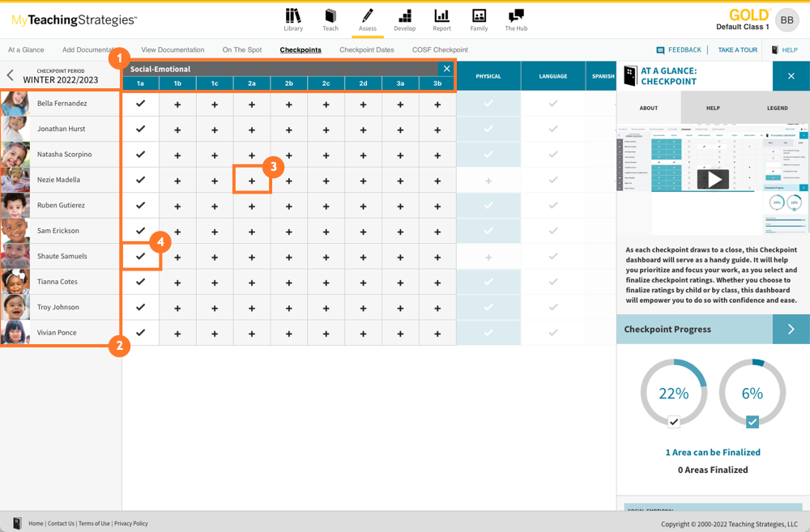Screen dimensions: 810x532
Task: Open the Report chart icon
Action: 441,16
